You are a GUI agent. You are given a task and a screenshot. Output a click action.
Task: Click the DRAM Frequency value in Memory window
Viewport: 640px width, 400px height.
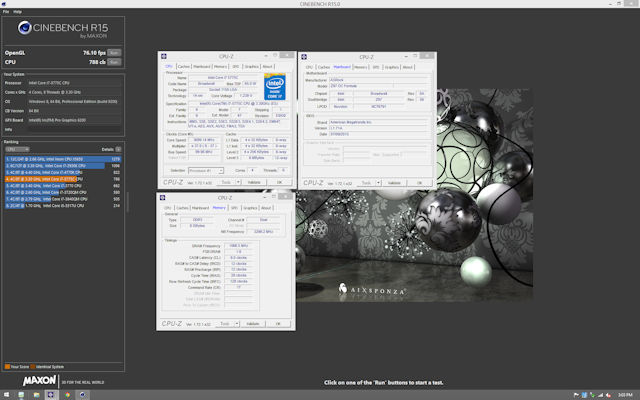[239, 246]
